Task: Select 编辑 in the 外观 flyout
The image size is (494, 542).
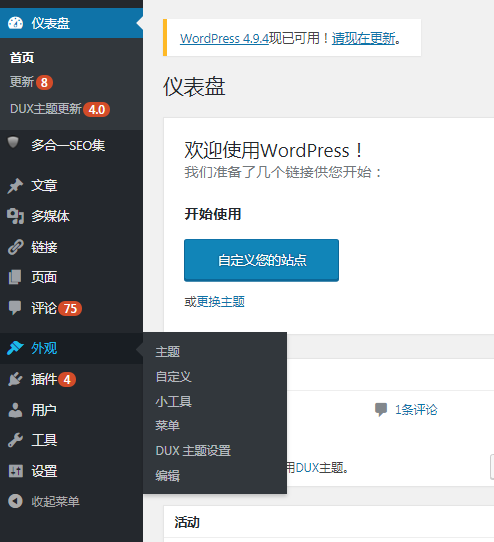Action: 168,476
